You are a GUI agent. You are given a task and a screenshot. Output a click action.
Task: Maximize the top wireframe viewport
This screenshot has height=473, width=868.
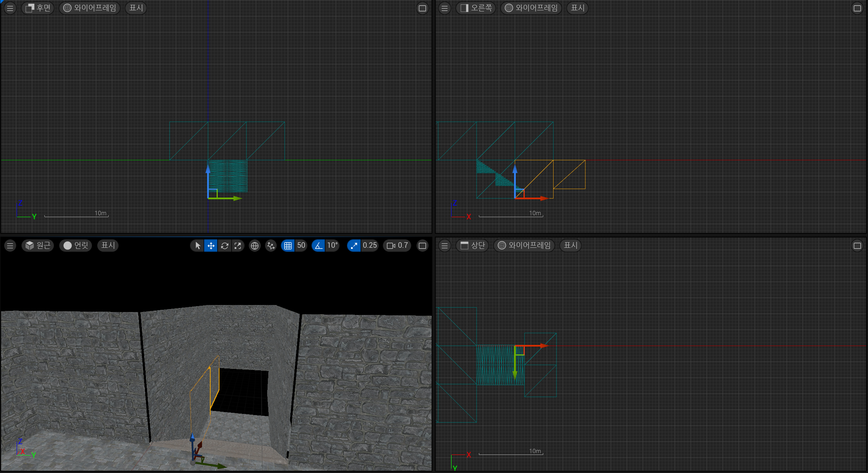(857, 246)
